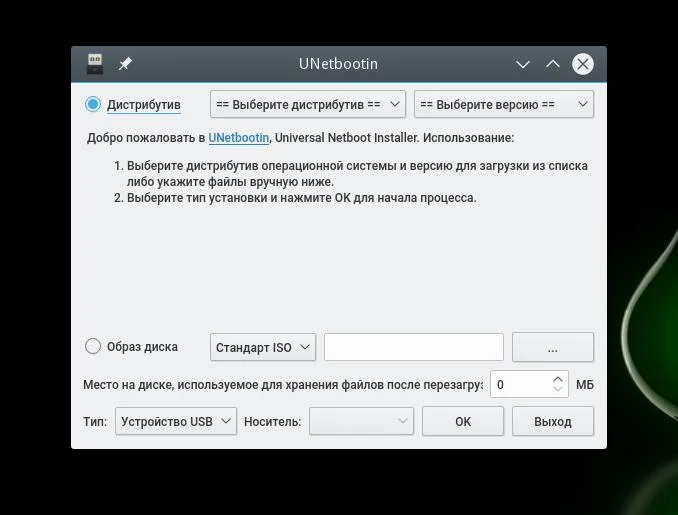Increase persistent space with up arrow

click(x=558, y=379)
